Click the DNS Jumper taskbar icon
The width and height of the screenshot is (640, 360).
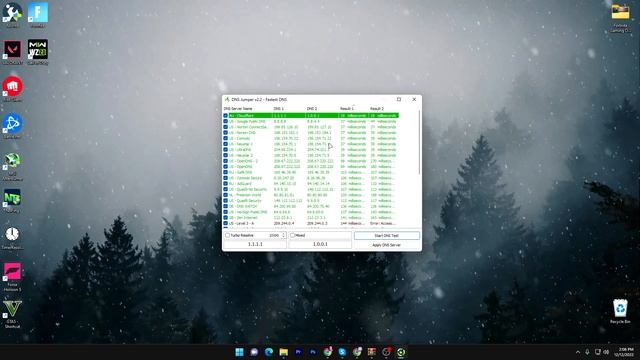point(401,352)
